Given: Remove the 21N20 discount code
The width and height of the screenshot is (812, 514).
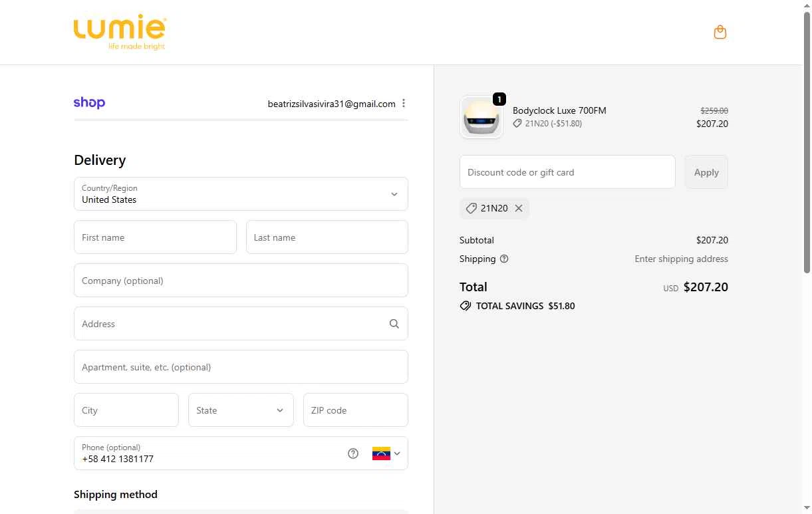Looking at the screenshot, I should (519, 208).
